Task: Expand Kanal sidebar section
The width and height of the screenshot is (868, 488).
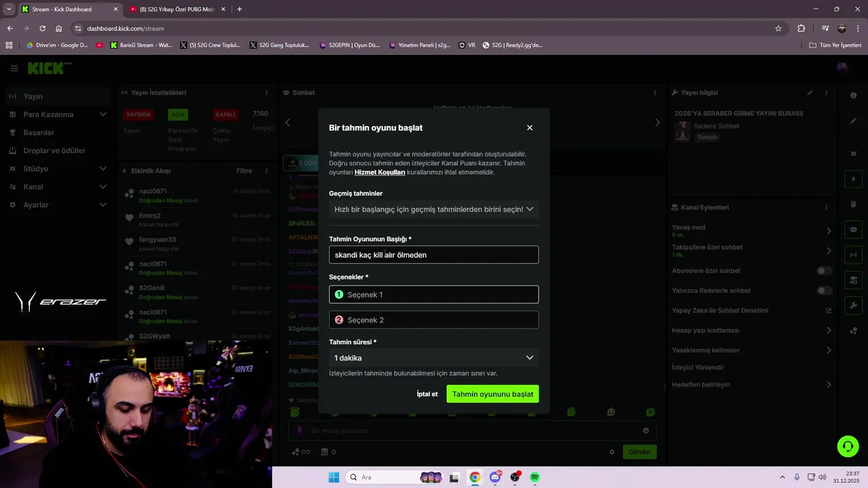Action: tap(58, 186)
